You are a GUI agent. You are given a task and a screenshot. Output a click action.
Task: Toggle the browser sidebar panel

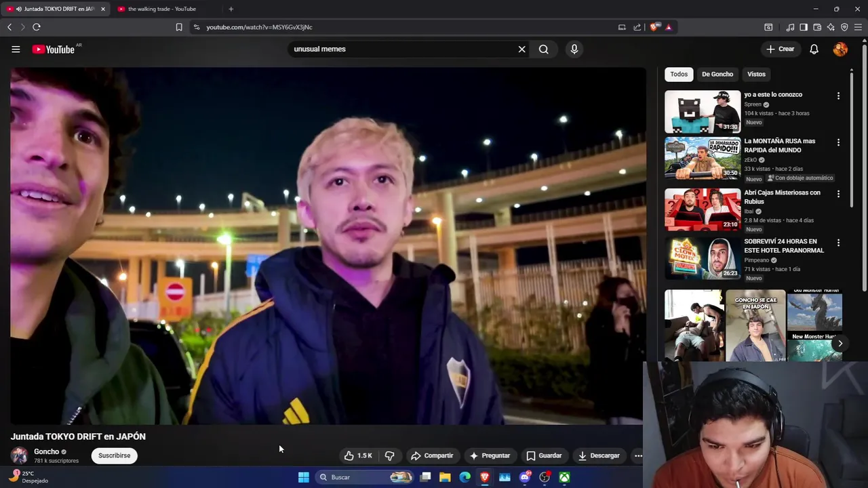[x=804, y=27]
